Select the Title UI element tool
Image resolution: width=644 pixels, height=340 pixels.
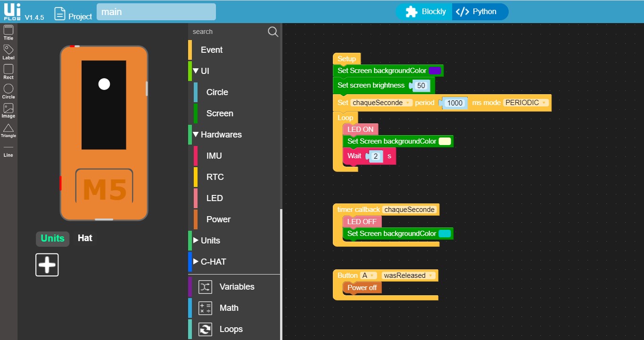pos(8,32)
